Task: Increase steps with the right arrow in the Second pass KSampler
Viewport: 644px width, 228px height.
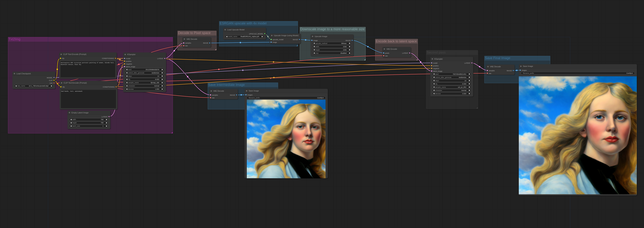Action: 470,81
